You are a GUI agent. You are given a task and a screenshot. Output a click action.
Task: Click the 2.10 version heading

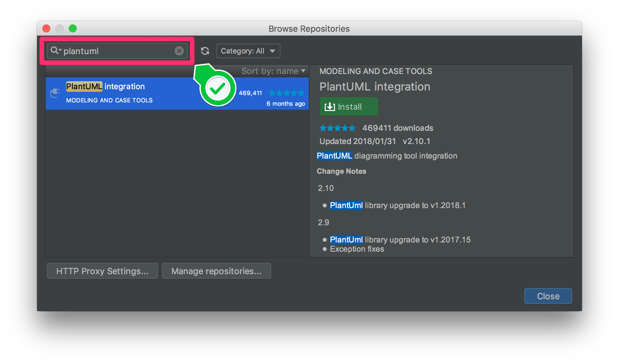tap(326, 188)
